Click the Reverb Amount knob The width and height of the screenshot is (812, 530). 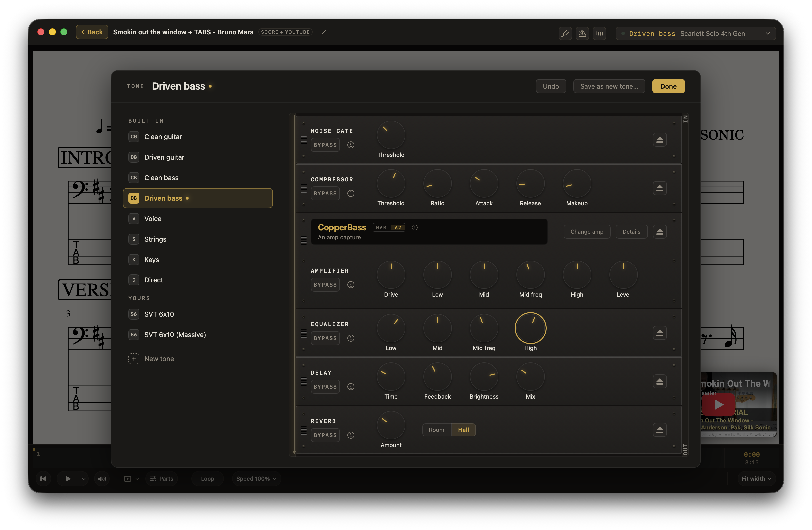point(391,425)
